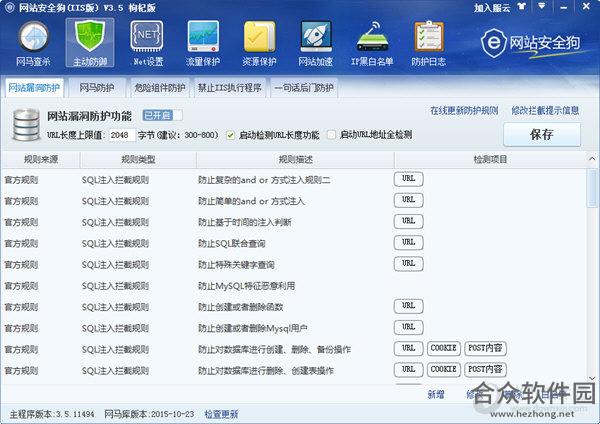Click the skin T-shirt icon in title bar

coord(522,7)
